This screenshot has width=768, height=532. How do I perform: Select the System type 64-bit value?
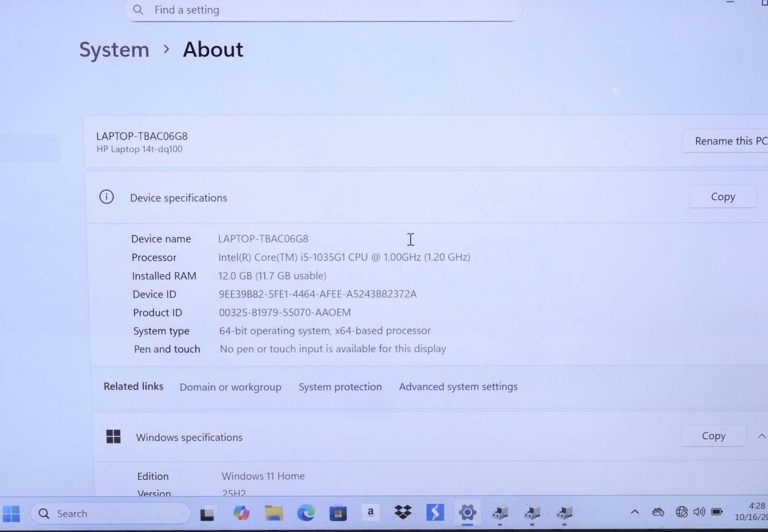(325, 331)
